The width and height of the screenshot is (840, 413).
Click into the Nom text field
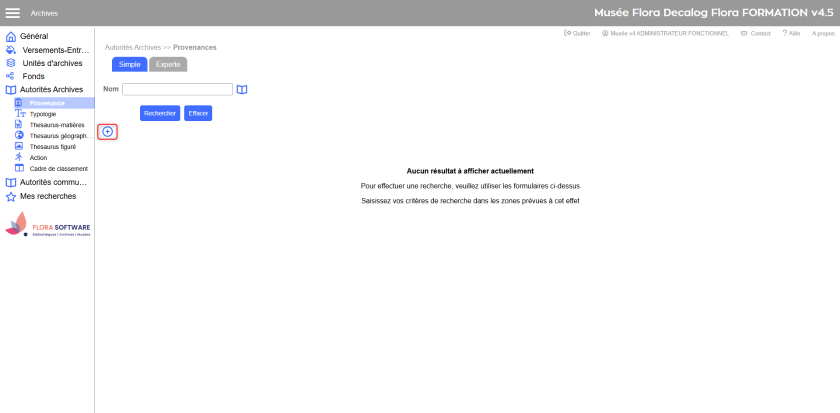click(177, 89)
